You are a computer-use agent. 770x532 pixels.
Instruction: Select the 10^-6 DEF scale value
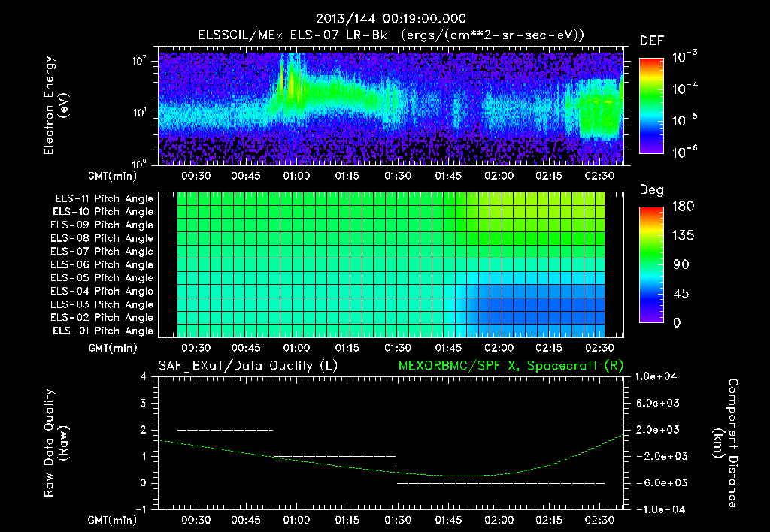684,152
